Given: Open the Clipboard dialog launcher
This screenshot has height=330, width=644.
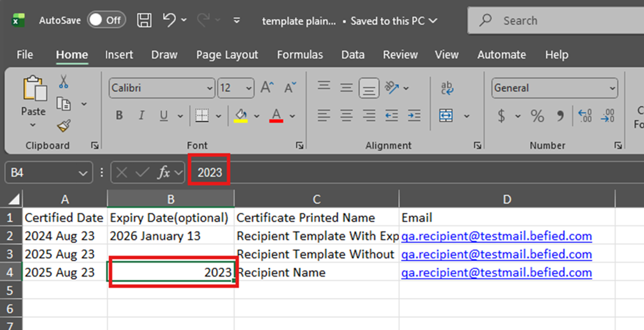Looking at the screenshot, I should point(95,145).
